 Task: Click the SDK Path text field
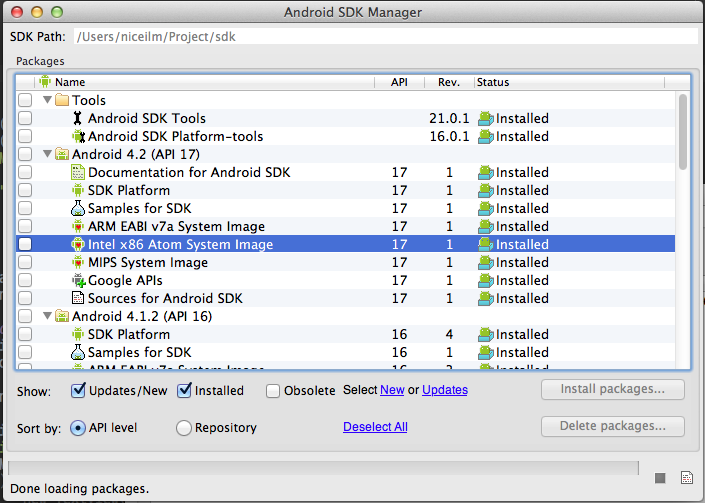click(386, 36)
